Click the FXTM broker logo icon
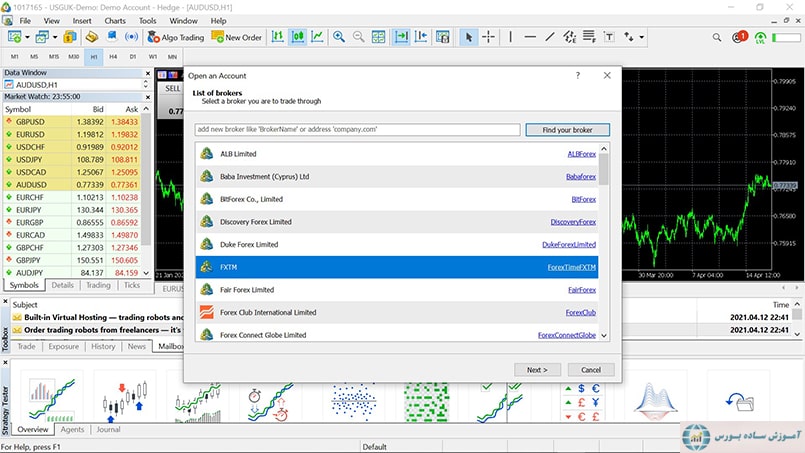 pyautogui.click(x=206, y=267)
